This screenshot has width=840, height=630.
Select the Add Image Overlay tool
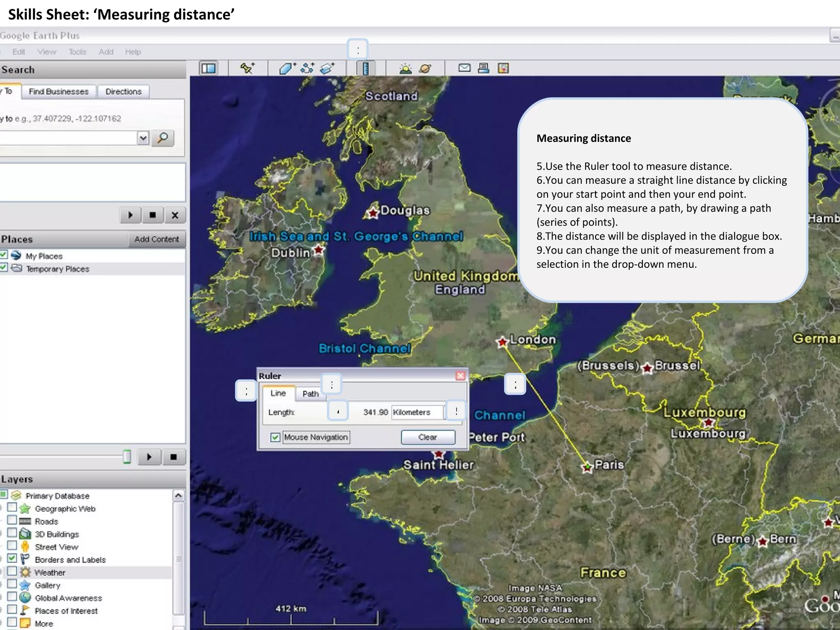tap(327, 68)
